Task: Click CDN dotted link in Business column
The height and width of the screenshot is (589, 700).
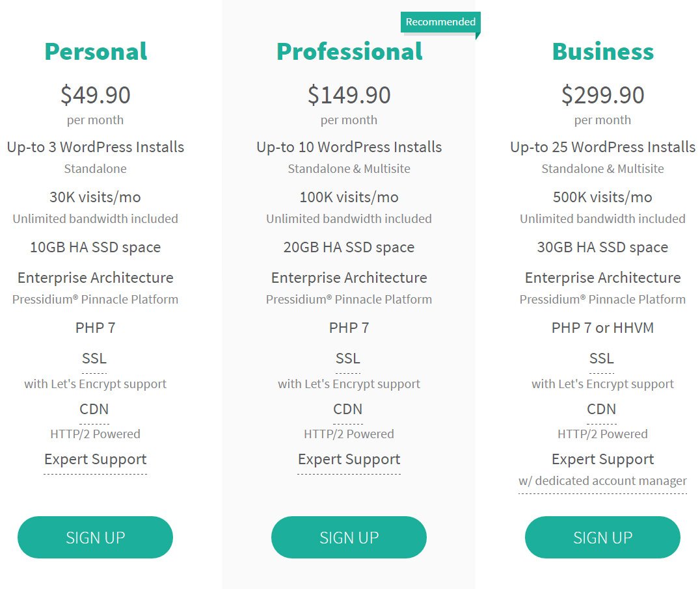Action: click(x=601, y=409)
